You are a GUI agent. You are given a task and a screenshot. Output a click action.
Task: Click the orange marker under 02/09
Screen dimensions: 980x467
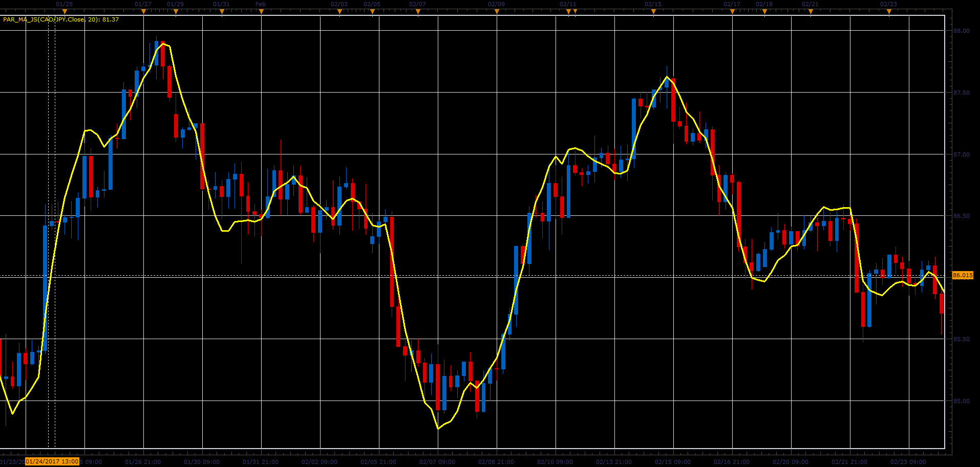tap(497, 12)
